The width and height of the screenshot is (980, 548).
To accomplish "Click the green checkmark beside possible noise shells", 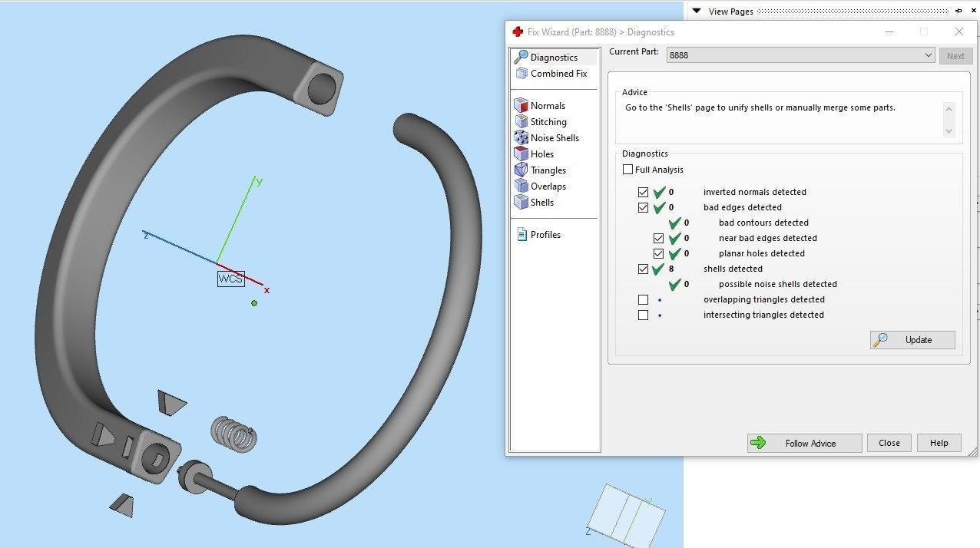I will click(x=674, y=284).
